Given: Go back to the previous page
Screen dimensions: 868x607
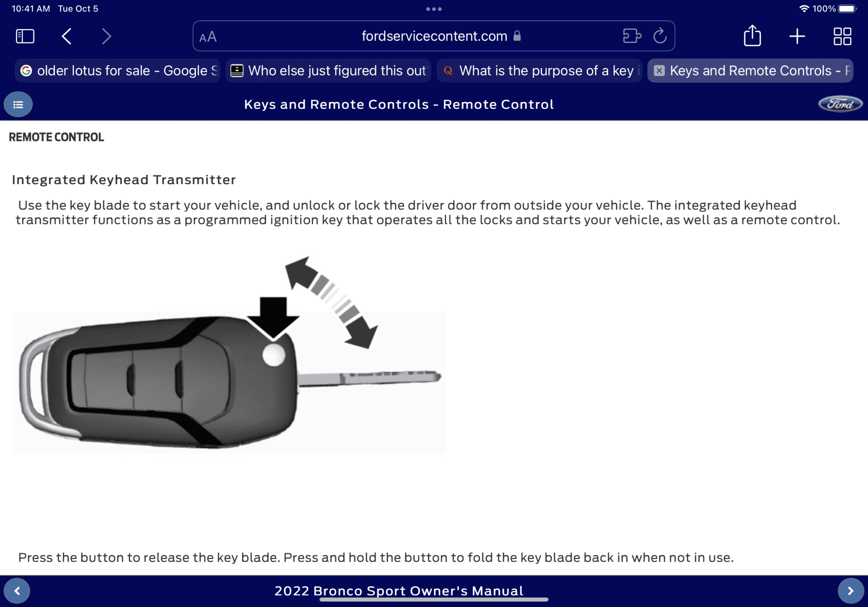Looking at the screenshot, I should pos(67,36).
